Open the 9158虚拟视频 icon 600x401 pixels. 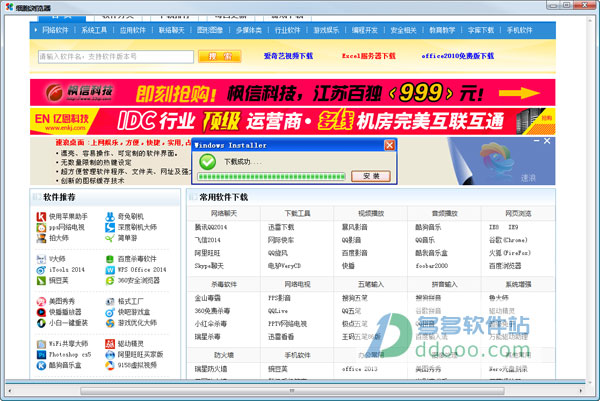(110, 365)
